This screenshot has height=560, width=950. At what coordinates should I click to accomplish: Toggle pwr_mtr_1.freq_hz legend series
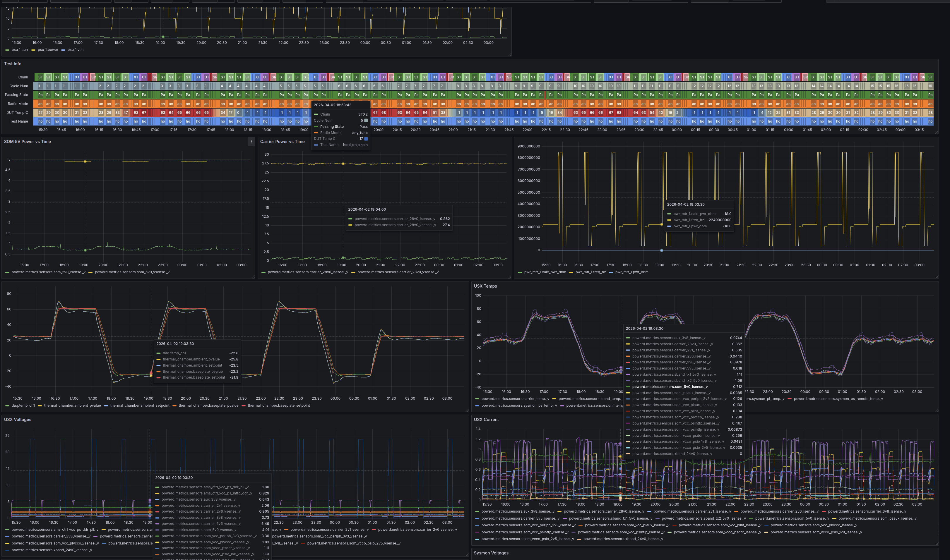coord(590,272)
